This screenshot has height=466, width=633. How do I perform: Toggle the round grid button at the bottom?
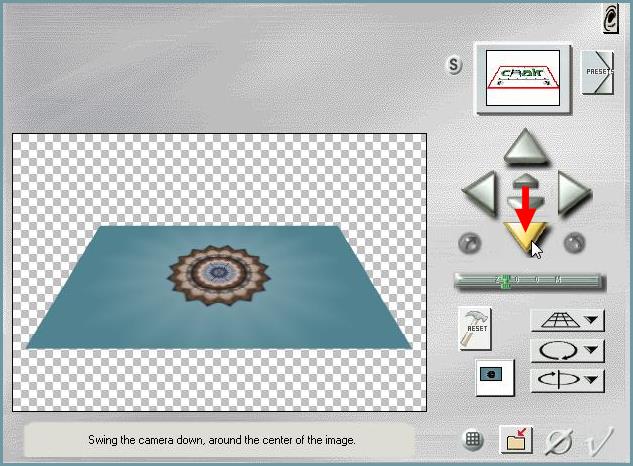[x=474, y=440]
